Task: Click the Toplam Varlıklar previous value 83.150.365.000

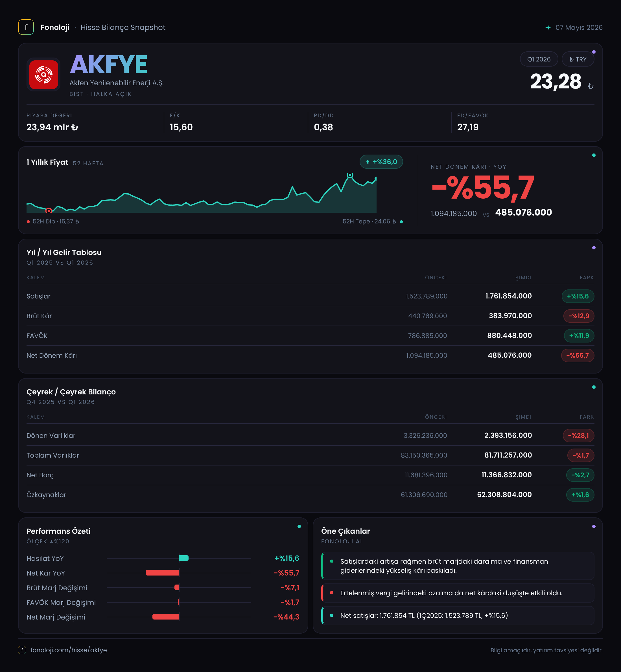Action: 424,455
